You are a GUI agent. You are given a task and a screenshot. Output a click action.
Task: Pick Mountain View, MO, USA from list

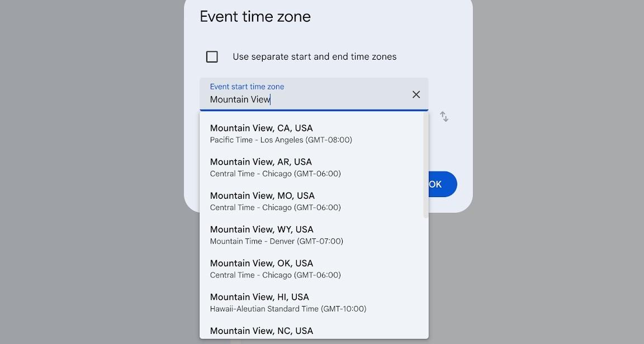[x=262, y=196]
